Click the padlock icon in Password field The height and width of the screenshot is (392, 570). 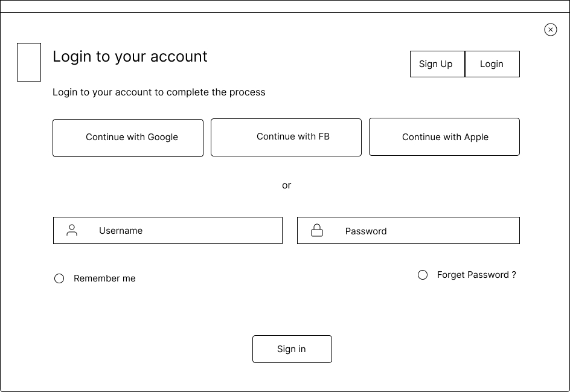click(317, 230)
